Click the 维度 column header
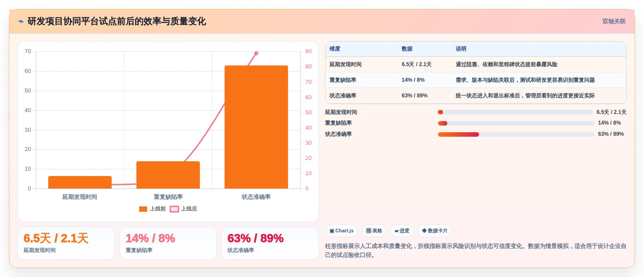Viewport: 644px width, 277px height. click(335, 49)
